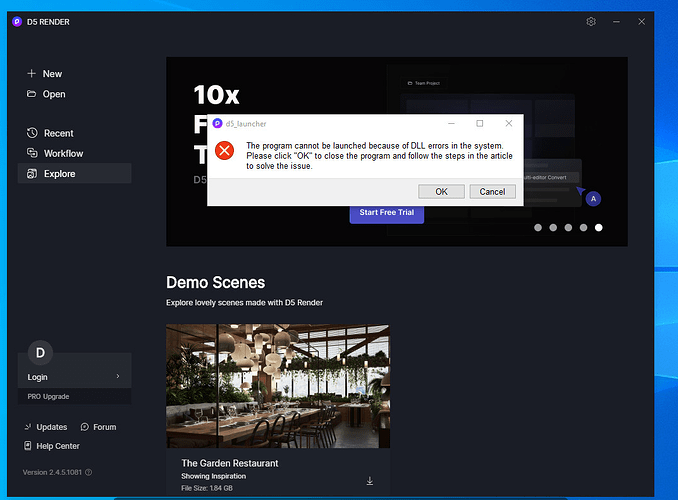Click the D user avatar circle
678x500 pixels.
[x=40, y=353]
